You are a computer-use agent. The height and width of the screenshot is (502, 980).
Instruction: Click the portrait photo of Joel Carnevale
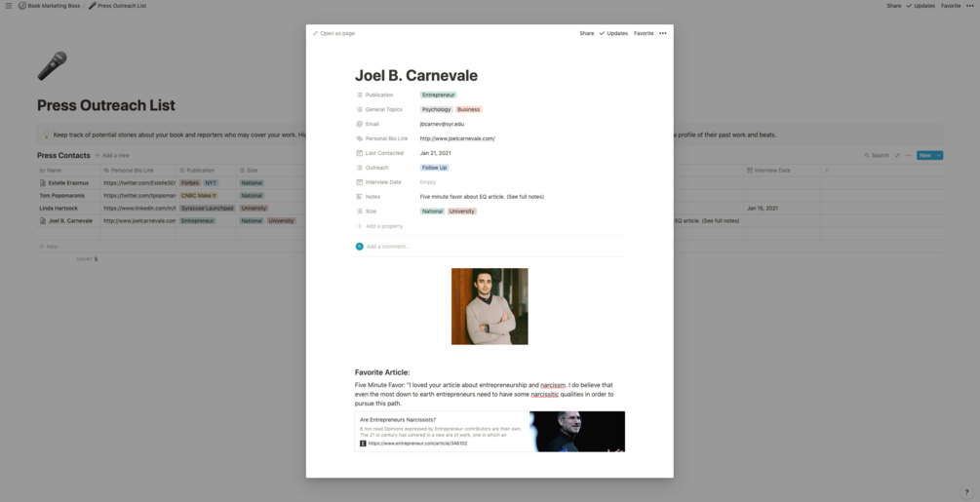490,307
